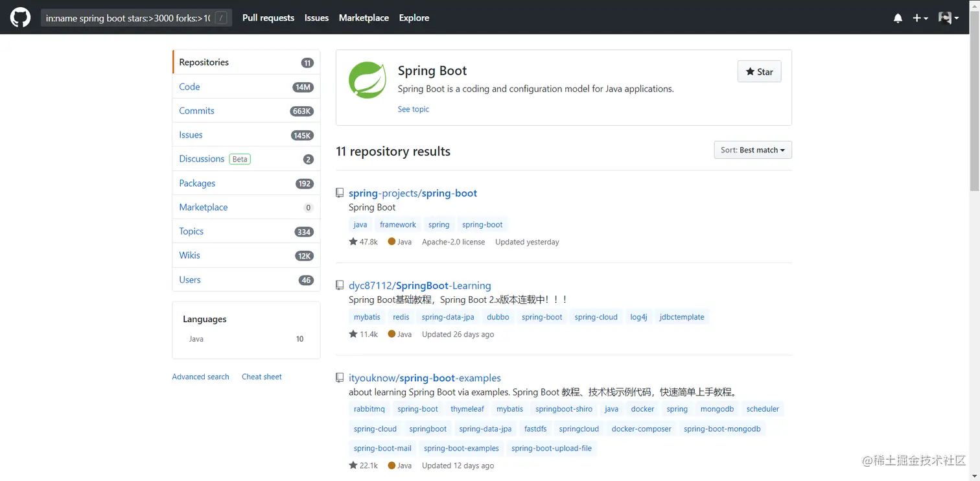Click the repo icon beside spring-projects/spring-boot
The image size is (980, 481).
pyautogui.click(x=340, y=193)
